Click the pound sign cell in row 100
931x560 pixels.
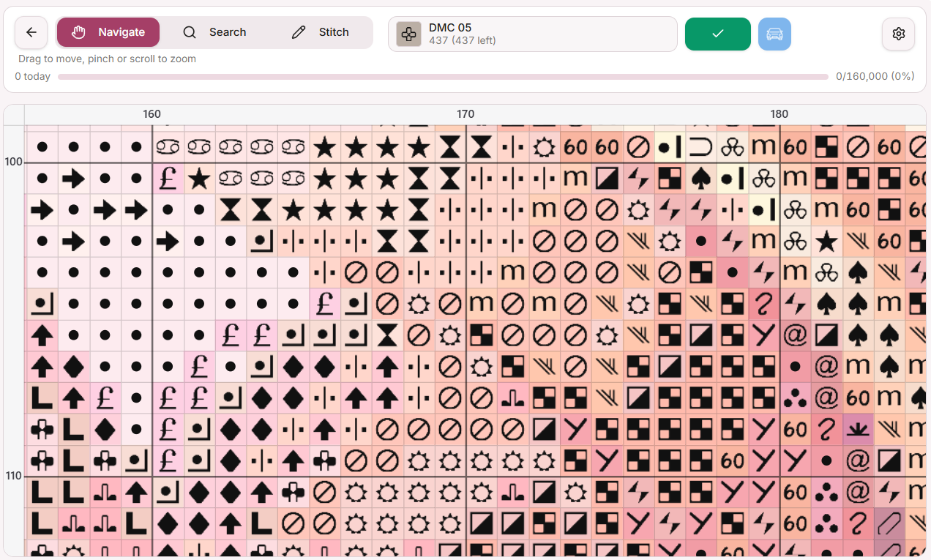(x=168, y=179)
